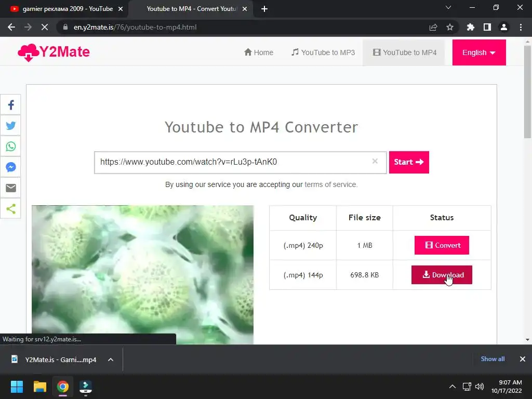
Task: Bookmark this page with the star icon
Action: point(450,27)
